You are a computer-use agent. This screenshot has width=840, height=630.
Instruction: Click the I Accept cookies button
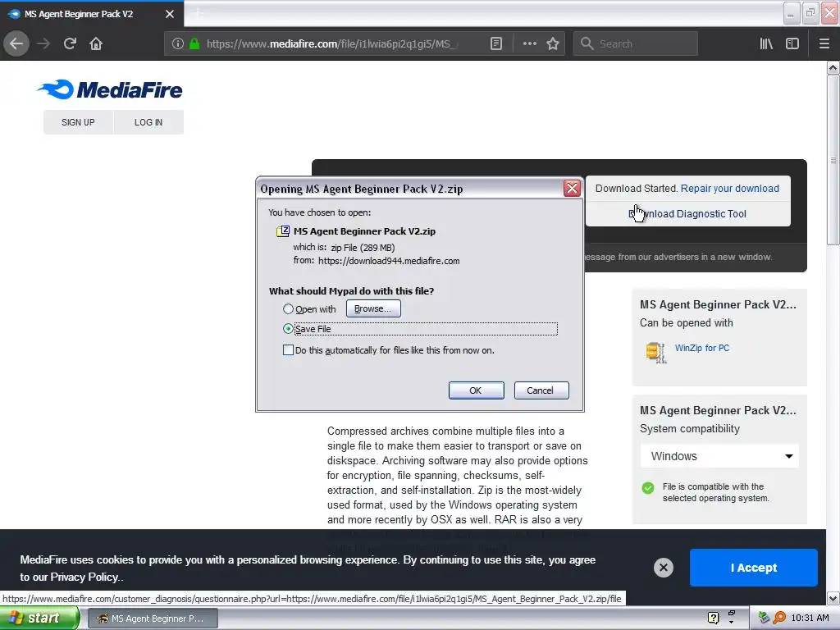(754, 568)
